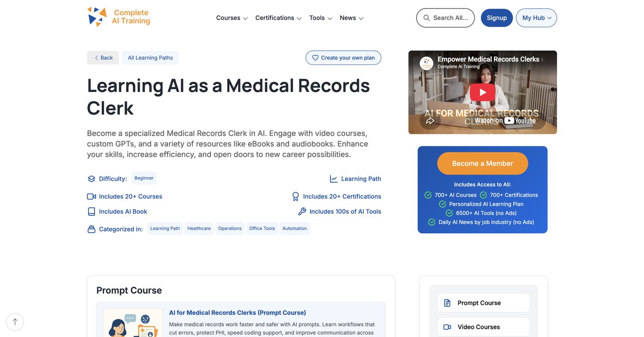Expand the News navigation menu

(352, 18)
